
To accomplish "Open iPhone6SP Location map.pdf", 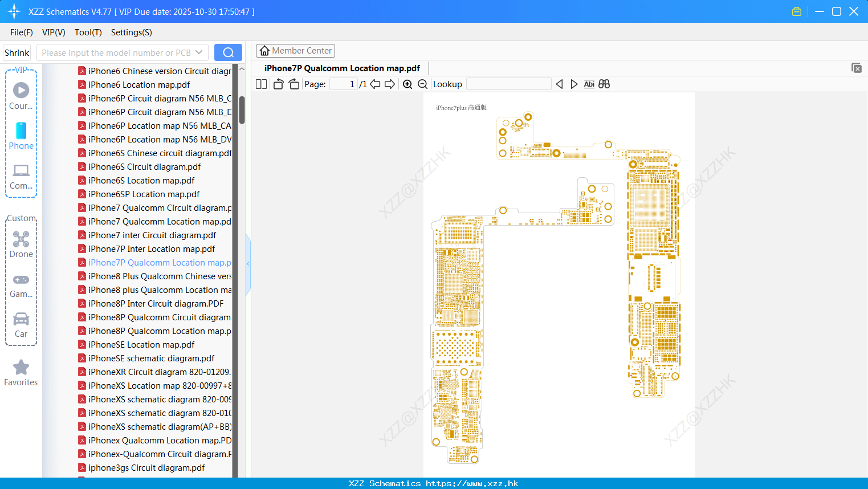I will [x=139, y=194].
